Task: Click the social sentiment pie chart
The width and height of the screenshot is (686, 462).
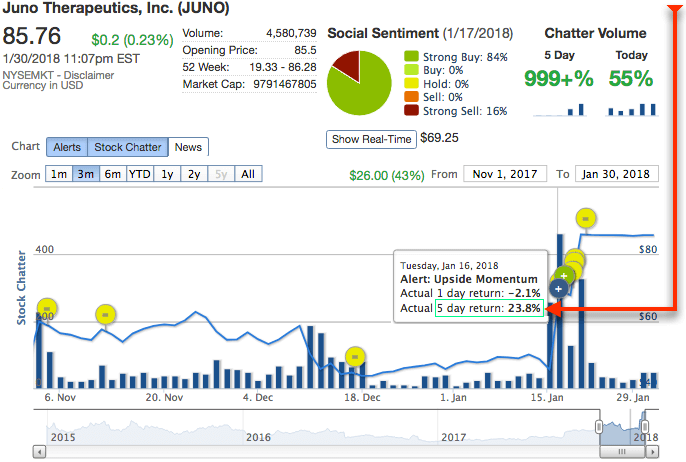Action: 359,83
